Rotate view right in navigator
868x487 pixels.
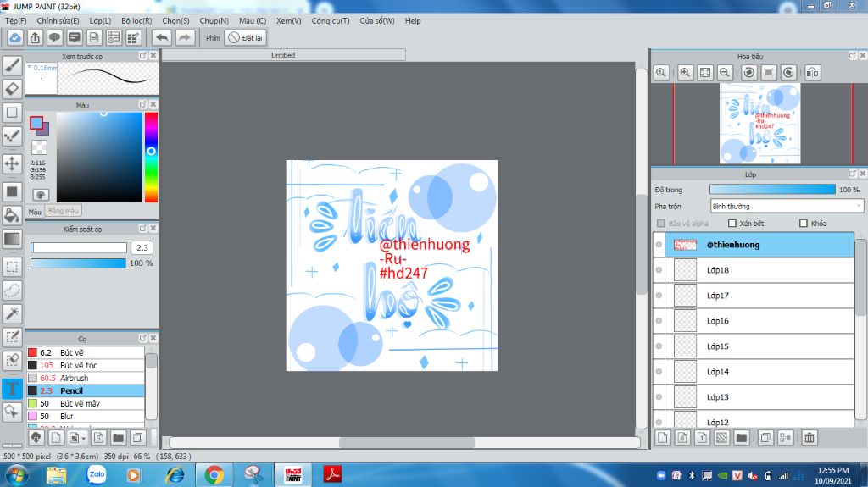click(789, 73)
